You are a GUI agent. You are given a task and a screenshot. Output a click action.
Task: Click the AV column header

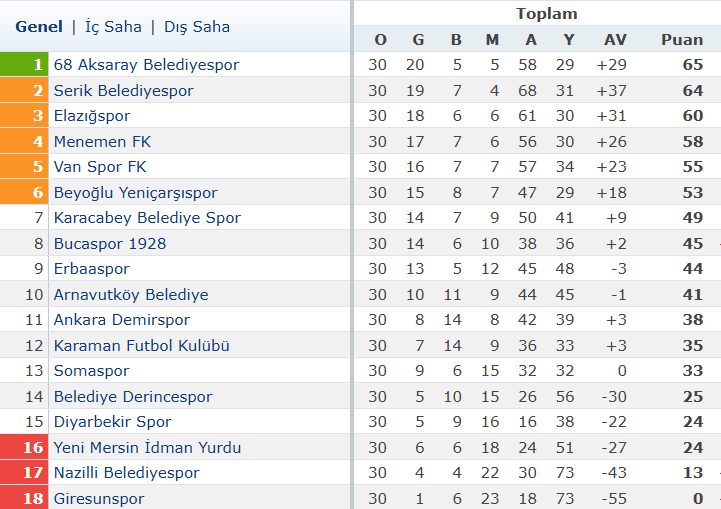pyautogui.click(x=615, y=40)
